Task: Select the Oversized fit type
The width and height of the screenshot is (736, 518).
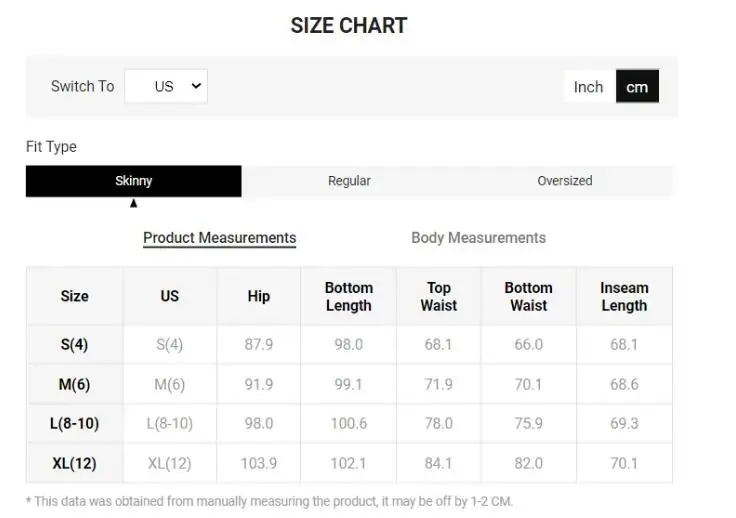Action: pyautogui.click(x=564, y=181)
